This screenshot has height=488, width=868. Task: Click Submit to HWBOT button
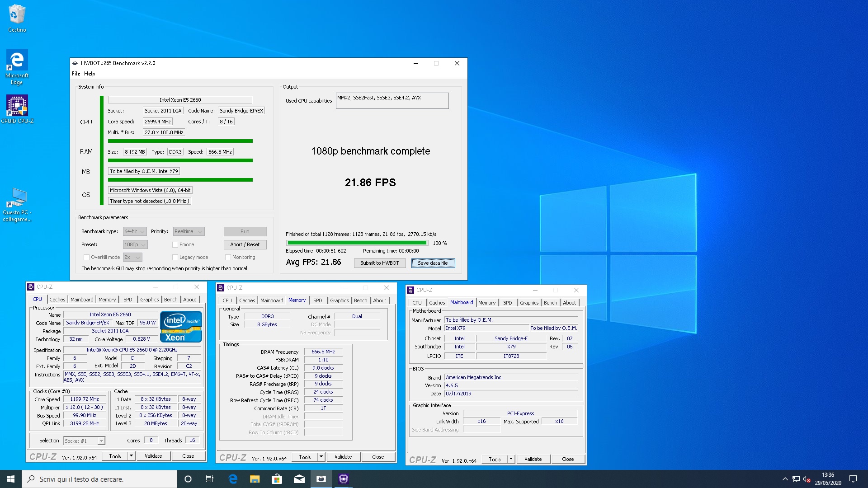point(380,263)
